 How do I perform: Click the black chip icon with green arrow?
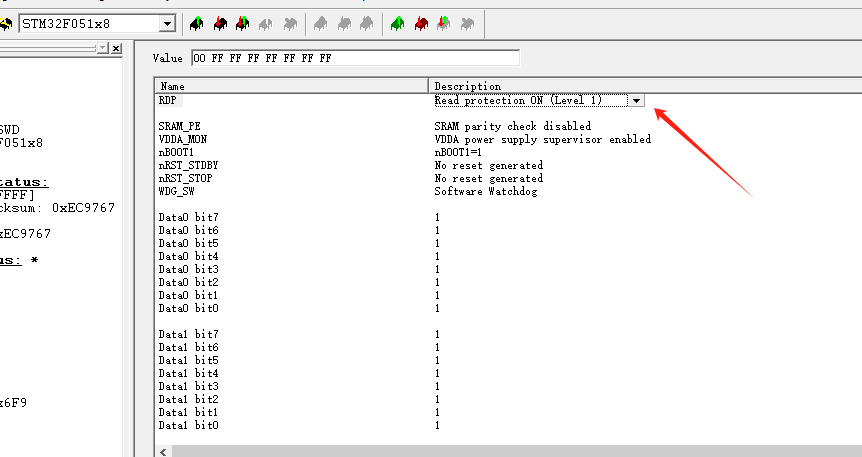coord(197,22)
